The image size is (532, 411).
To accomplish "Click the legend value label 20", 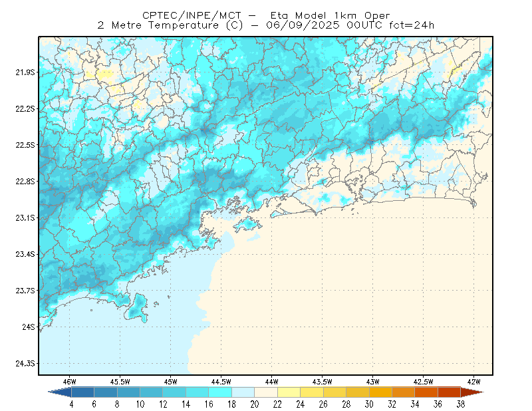I will click(255, 404).
